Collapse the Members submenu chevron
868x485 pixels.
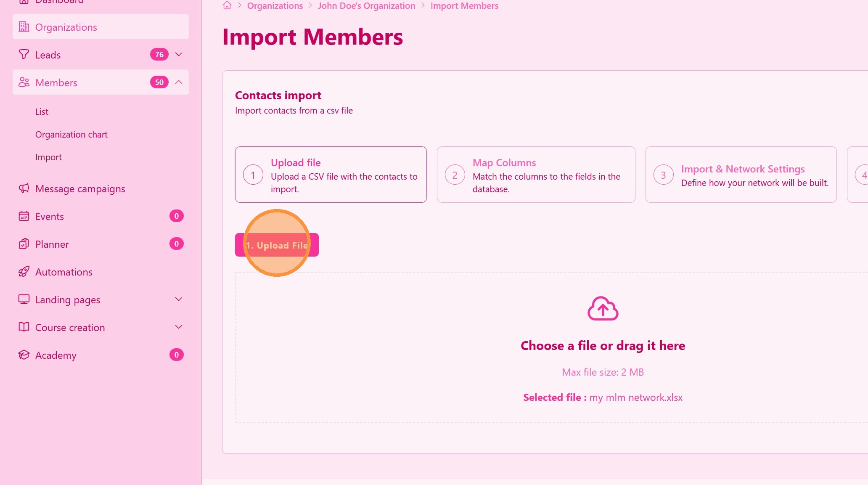(179, 82)
